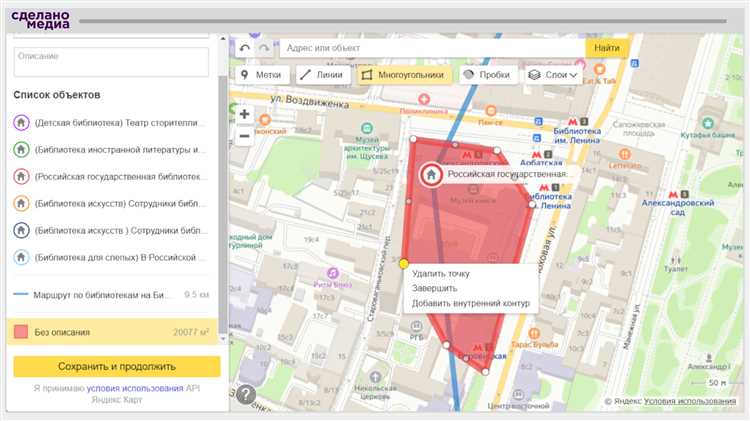750x421 pixels.
Task: Open the Слои layers dropdown
Action: pos(553,75)
